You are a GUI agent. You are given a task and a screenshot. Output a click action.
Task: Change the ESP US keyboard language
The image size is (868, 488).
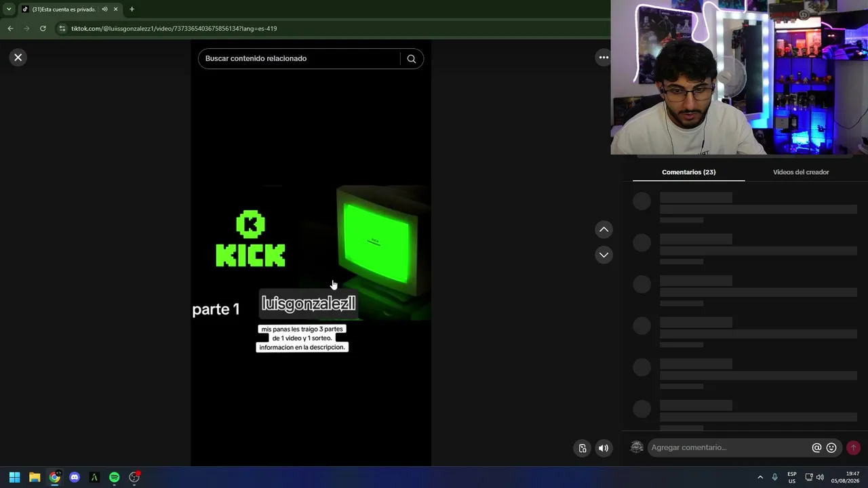[792, 478]
